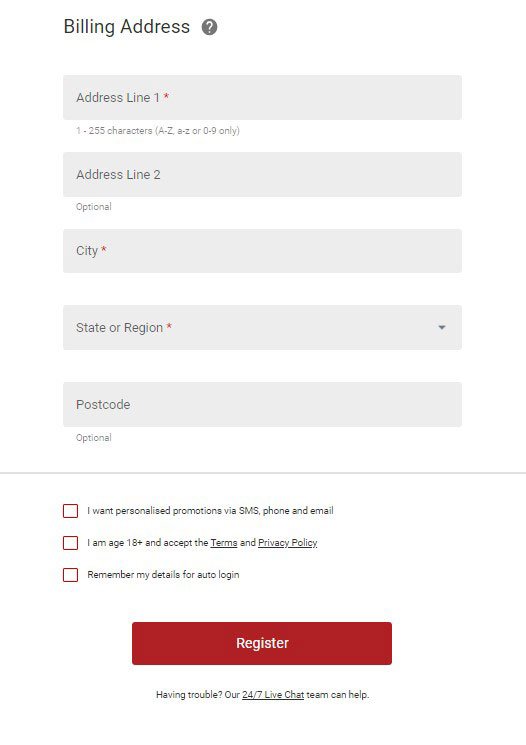Select the Address Line 2 input
The width and height of the screenshot is (526, 745).
(262, 174)
